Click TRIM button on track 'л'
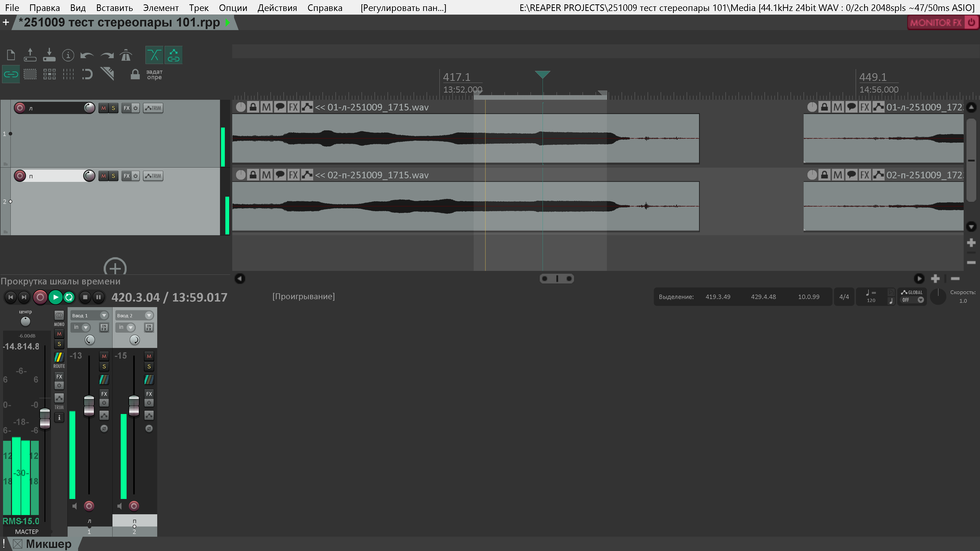This screenshot has height=551, width=980. (x=153, y=108)
